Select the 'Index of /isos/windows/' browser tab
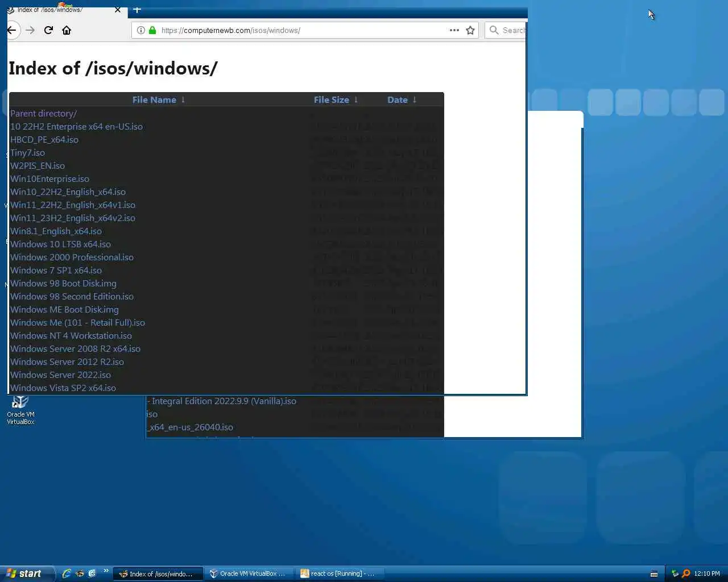The image size is (728, 582). pyautogui.click(x=63, y=10)
